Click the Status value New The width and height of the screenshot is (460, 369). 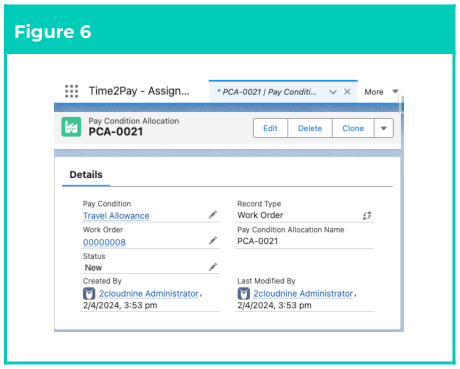click(x=93, y=268)
